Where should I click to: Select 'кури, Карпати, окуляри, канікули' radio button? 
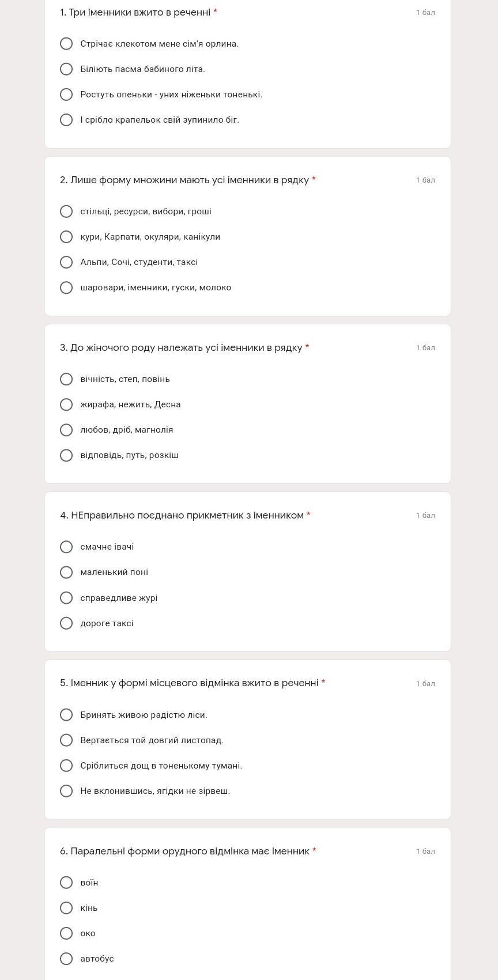pyautogui.click(x=66, y=237)
